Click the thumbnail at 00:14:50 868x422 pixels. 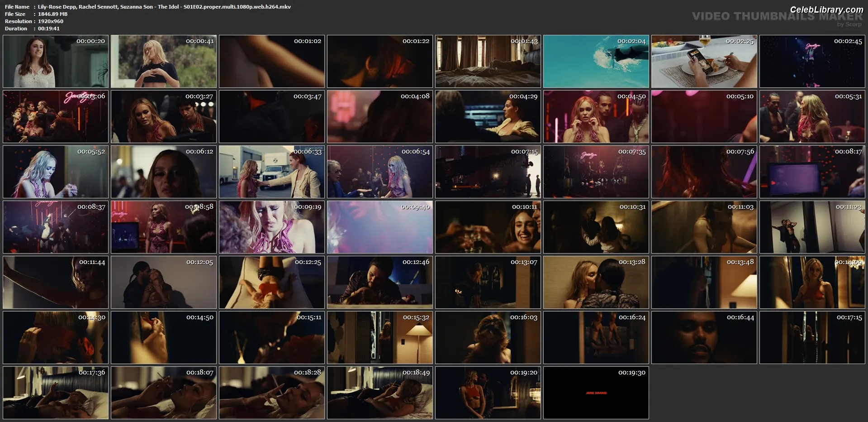click(x=164, y=337)
